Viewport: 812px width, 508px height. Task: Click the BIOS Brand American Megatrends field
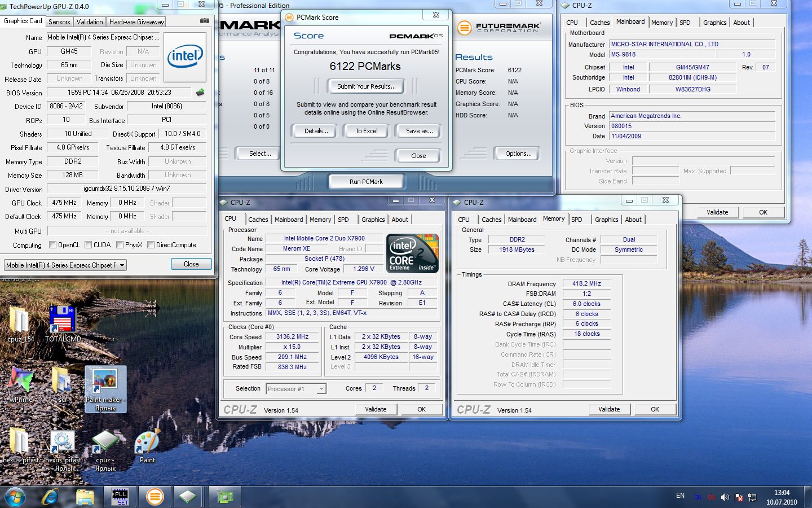692,116
